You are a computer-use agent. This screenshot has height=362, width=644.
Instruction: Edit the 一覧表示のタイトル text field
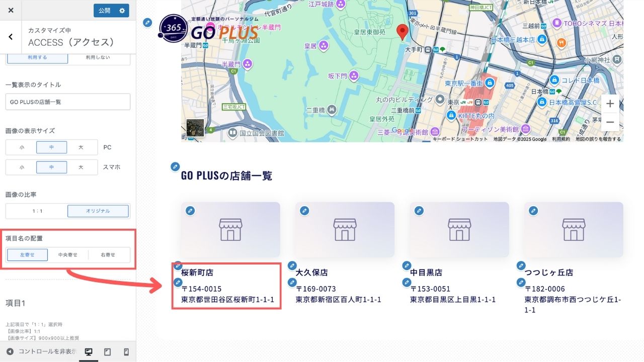[68, 102]
